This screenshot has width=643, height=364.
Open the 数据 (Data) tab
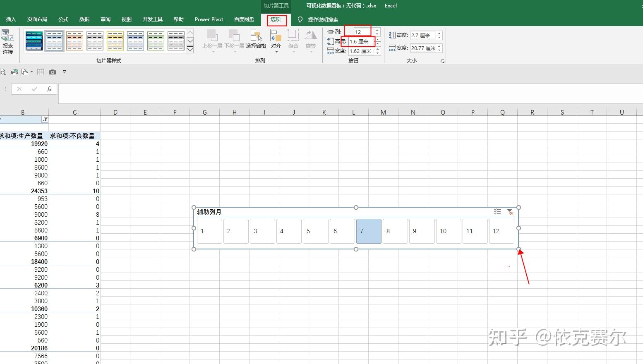84,19
